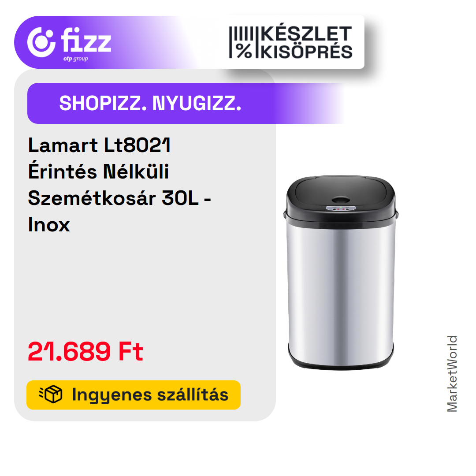Click the trash can product image
476x476 pixels.
pyautogui.click(x=341, y=272)
